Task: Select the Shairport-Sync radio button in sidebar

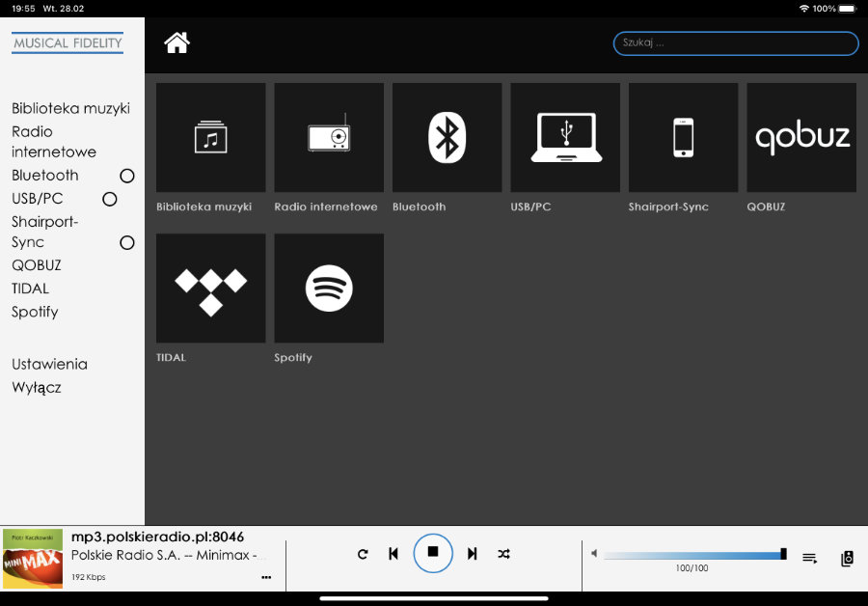Action: click(127, 242)
